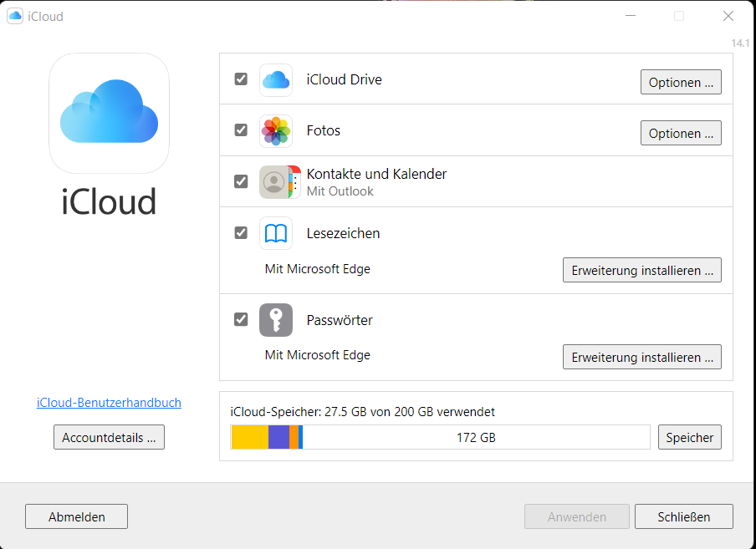Open the iCloud-Benutzerhandbuch link

click(109, 403)
